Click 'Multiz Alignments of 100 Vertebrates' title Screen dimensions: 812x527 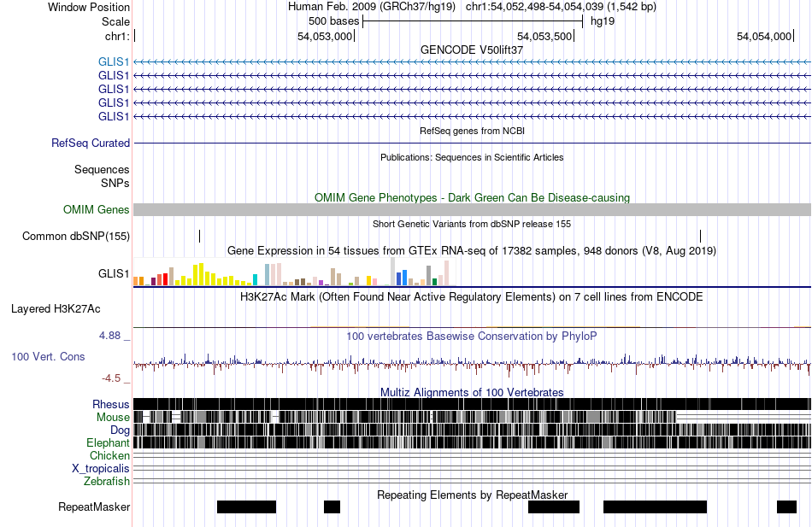472,392
